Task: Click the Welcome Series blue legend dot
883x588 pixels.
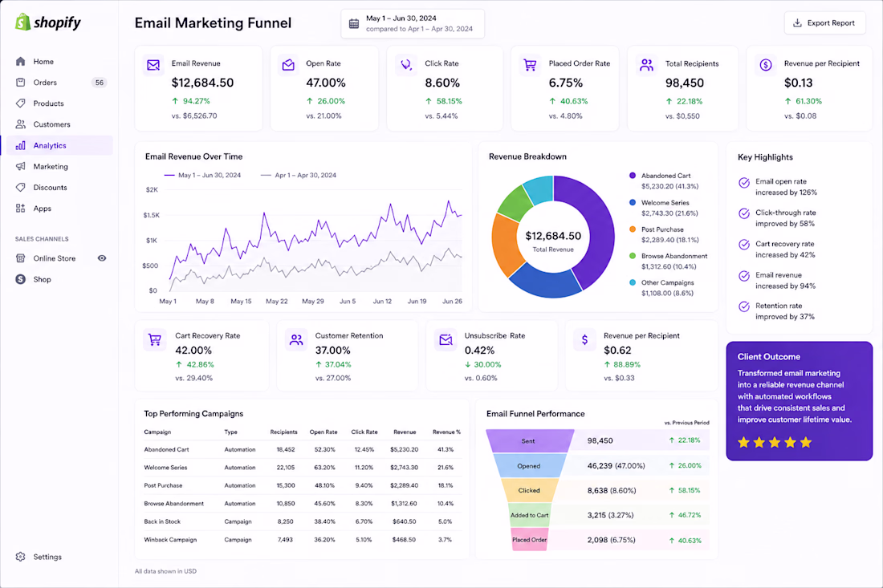Action: (633, 203)
